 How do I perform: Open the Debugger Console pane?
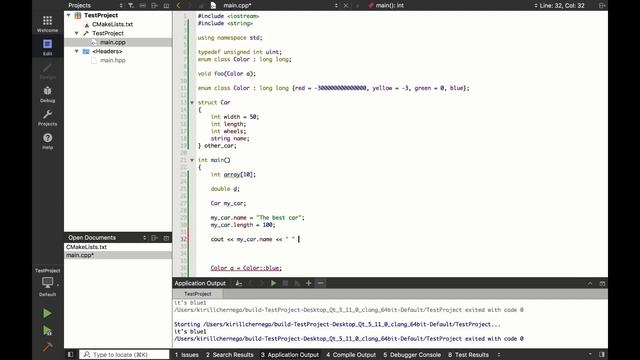coord(412,355)
